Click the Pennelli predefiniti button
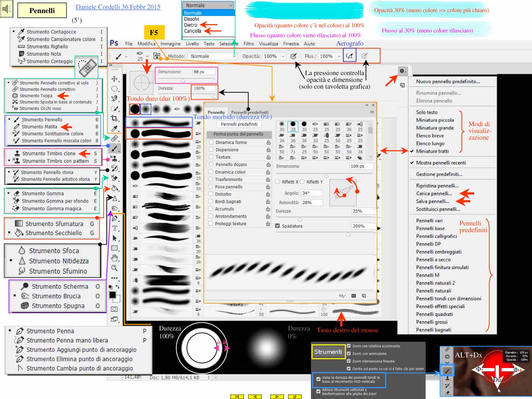The image size is (532, 399). click(239, 124)
